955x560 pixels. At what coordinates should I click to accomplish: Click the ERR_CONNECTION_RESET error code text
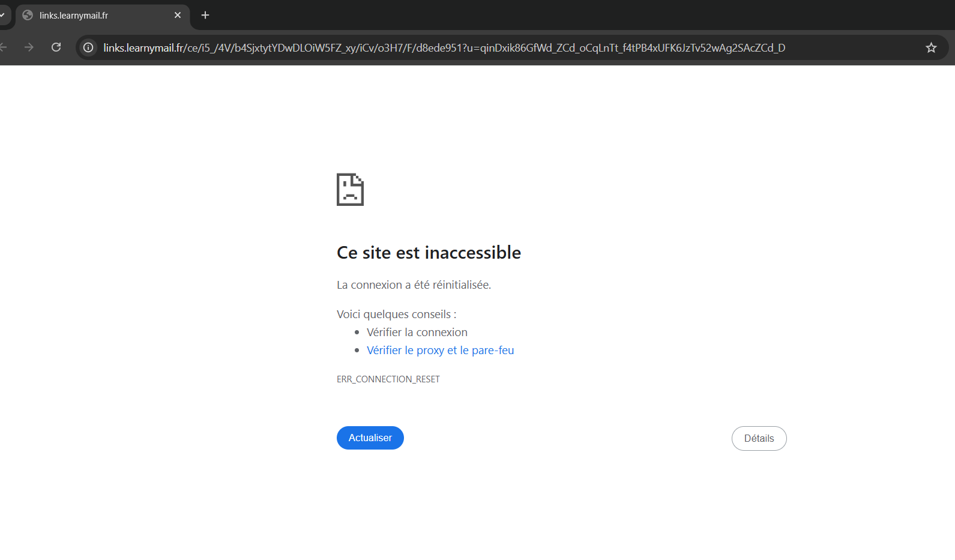tap(388, 379)
